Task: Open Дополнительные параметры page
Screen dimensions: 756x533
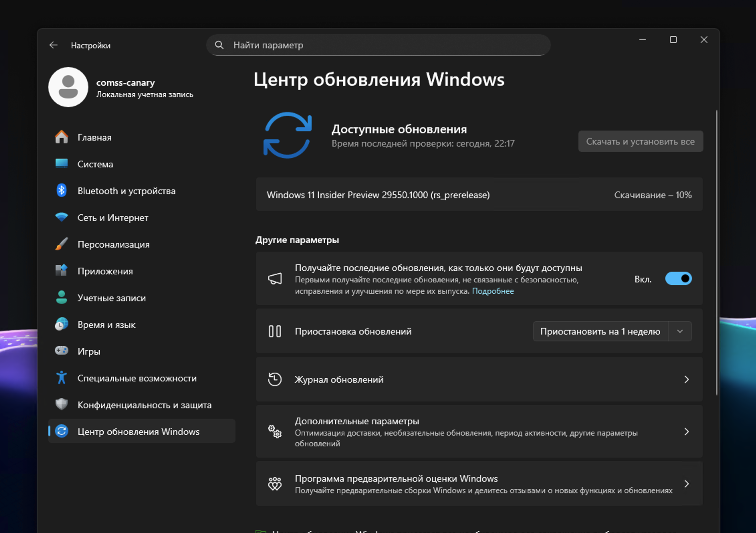Action: (357, 421)
